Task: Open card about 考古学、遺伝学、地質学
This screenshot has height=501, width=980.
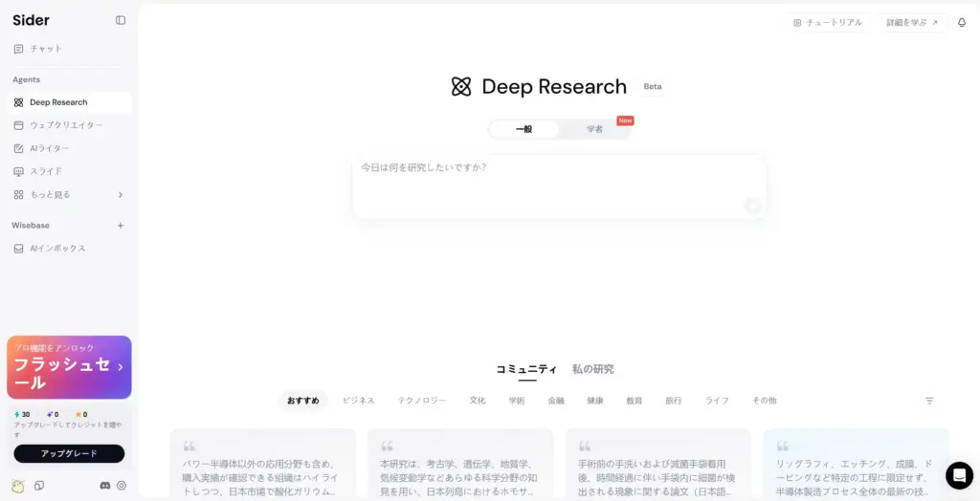Action: pos(460,465)
